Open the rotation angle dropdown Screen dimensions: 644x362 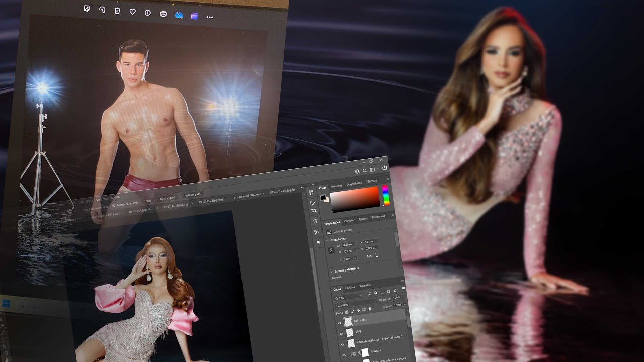click(355, 258)
